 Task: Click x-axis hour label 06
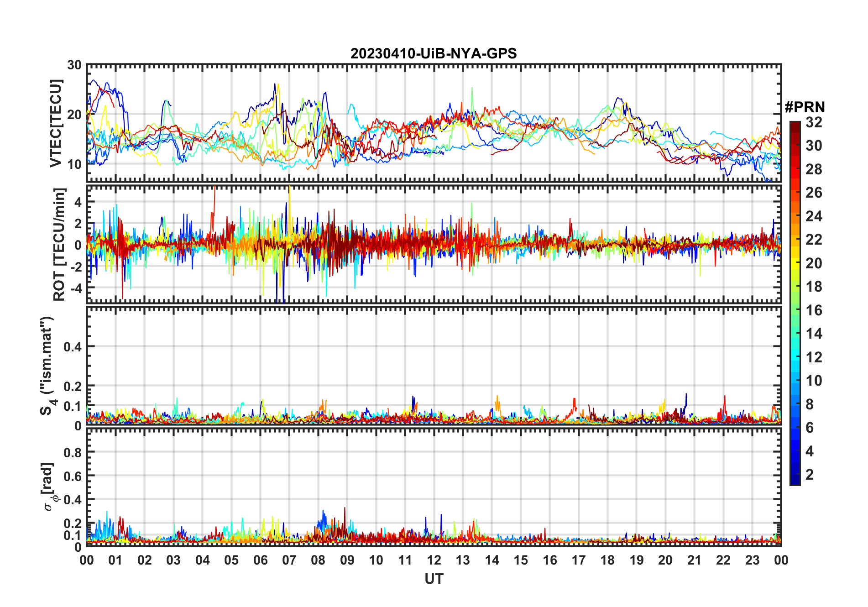coord(261,560)
